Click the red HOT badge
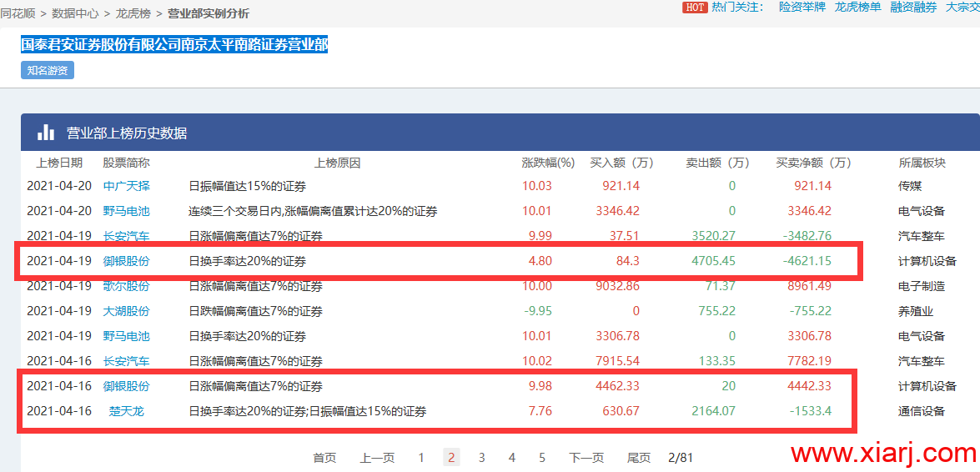980x472 pixels. pos(695,8)
